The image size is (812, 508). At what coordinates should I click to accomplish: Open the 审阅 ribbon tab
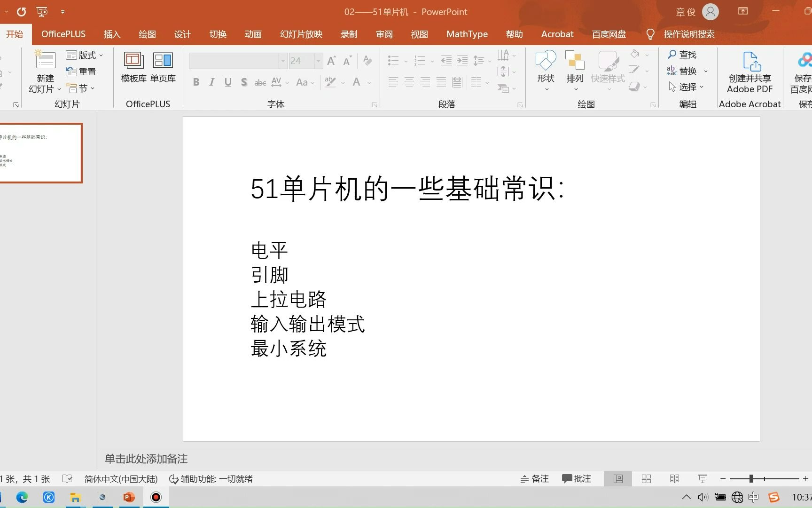click(384, 34)
